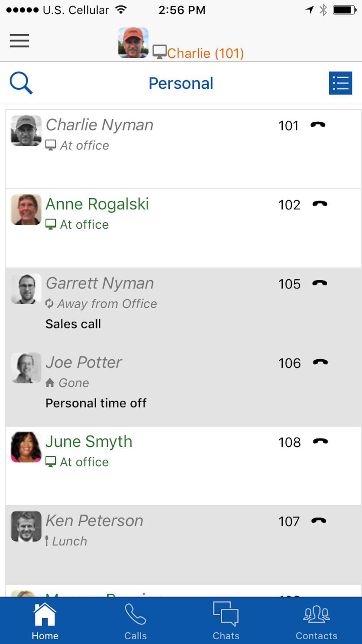Open Anne Rogalski's profile photo

[x=26, y=210]
